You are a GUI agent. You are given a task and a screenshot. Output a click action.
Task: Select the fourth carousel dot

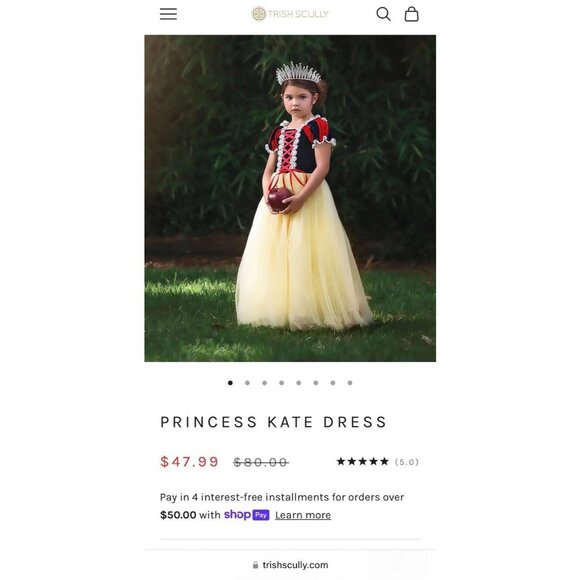pos(281,383)
